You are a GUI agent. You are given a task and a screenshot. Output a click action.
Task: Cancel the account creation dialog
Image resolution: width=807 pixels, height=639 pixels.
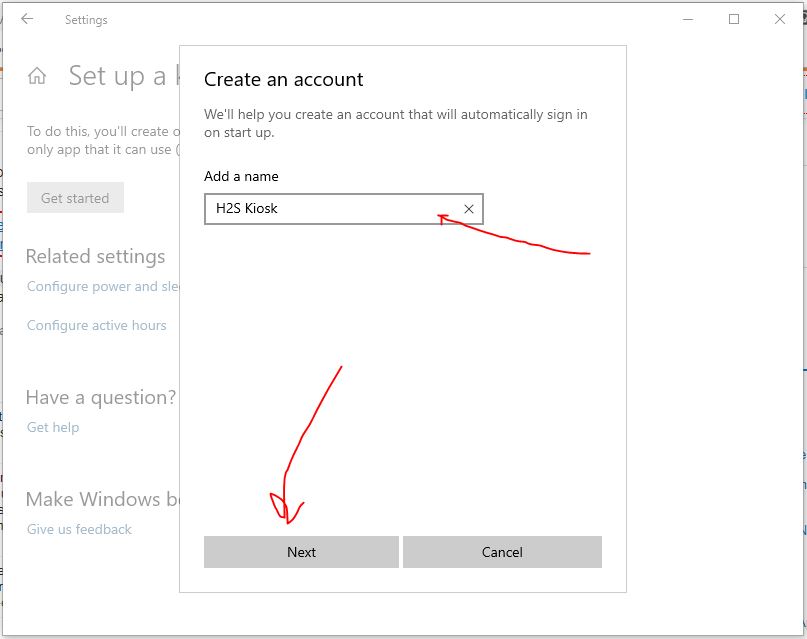[x=502, y=551]
